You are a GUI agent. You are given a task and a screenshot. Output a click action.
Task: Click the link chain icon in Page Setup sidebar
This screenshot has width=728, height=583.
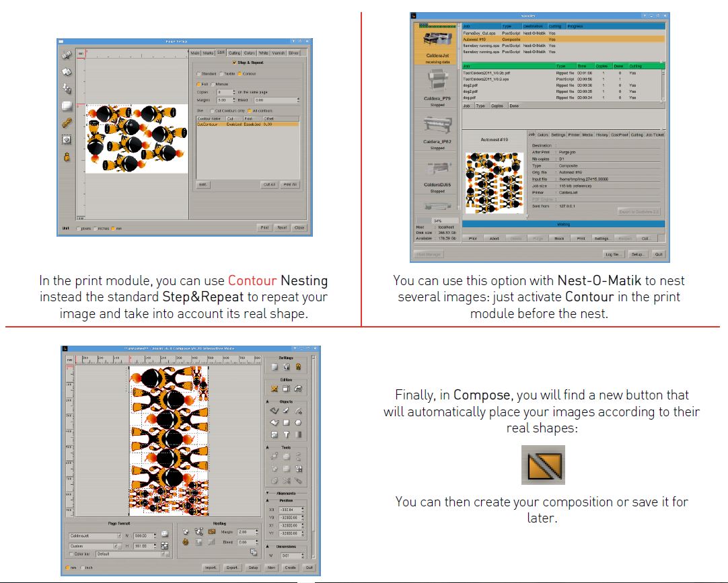[x=67, y=123]
